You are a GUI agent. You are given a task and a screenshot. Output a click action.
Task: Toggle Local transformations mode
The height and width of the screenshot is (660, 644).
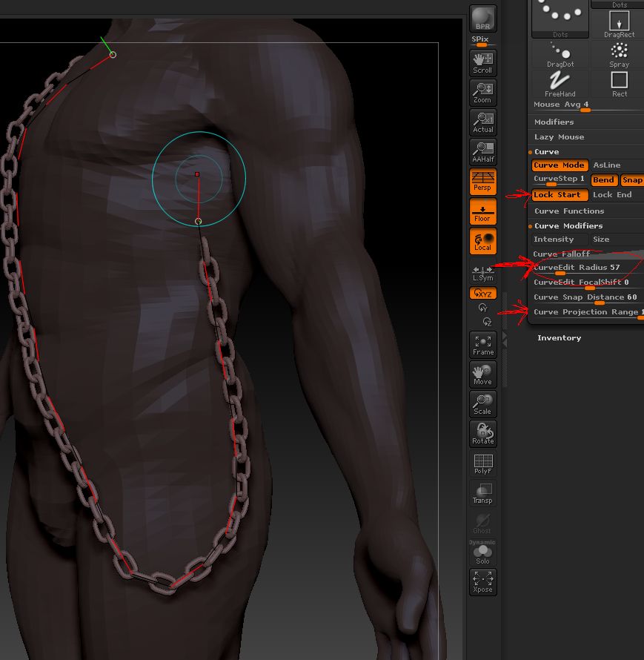click(x=483, y=241)
